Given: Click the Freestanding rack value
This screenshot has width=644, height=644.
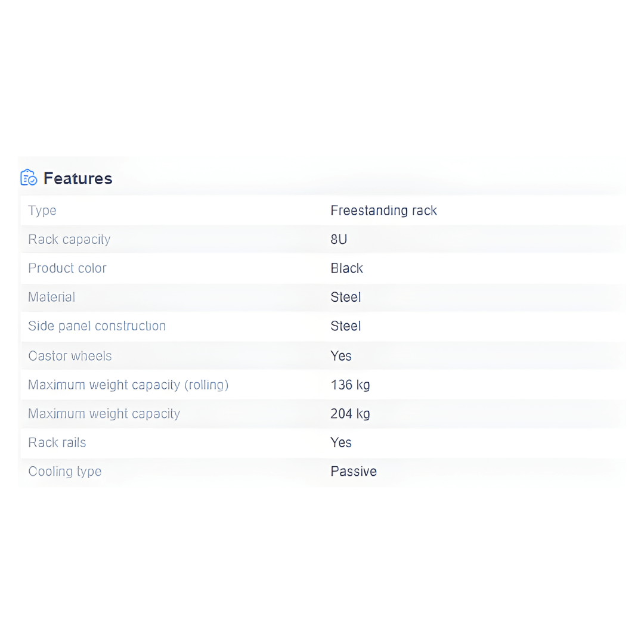Looking at the screenshot, I should point(383,210).
